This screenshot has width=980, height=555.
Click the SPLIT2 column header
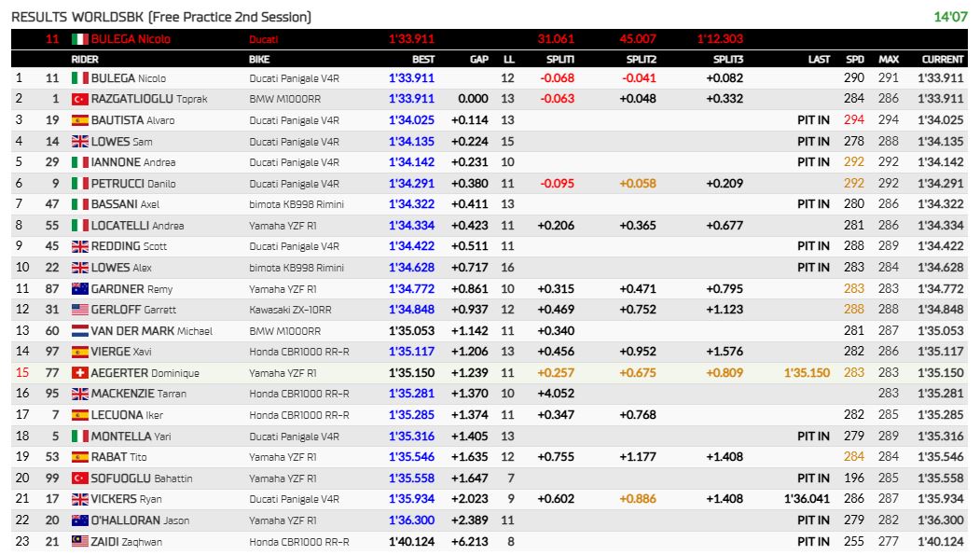[x=642, y=60]
